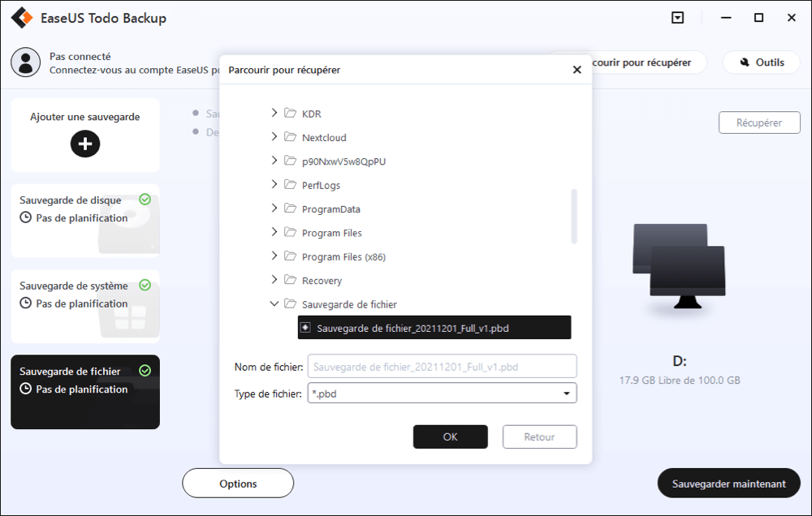Viewport: 812px width, 516px height.
Task: Select the PerfLogs folder name
Action: tap(321, 185)
